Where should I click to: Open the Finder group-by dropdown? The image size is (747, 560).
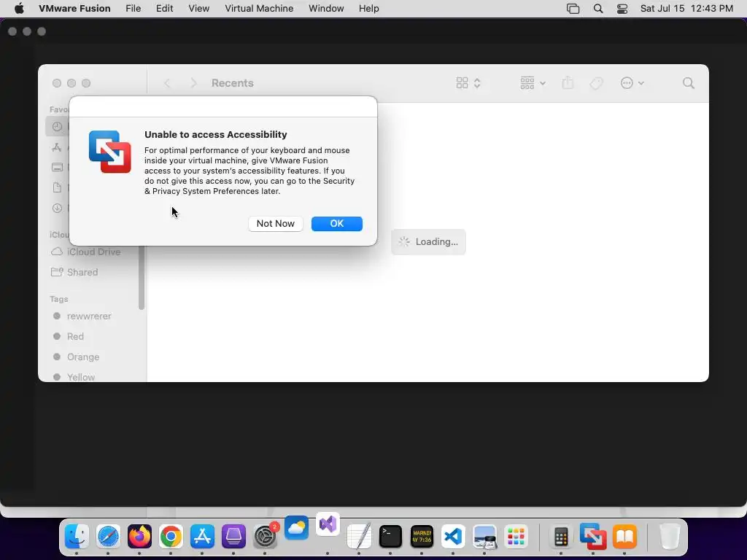(x=533, y=83)
